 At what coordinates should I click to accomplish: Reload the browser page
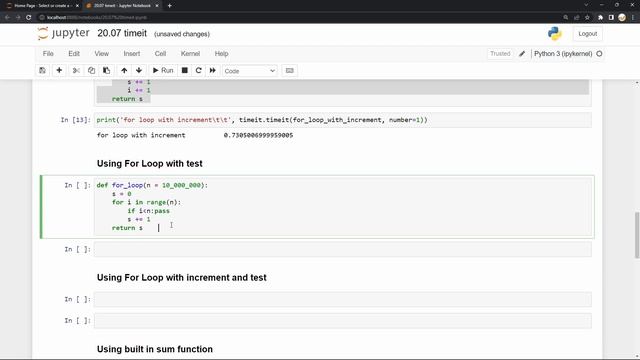click(x=29, y=18)
